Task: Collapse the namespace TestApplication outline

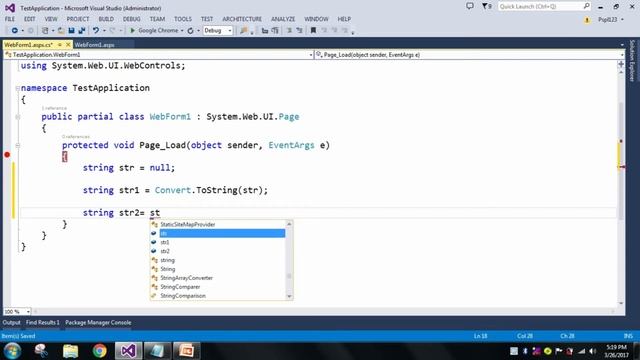Action: point(18,88)
